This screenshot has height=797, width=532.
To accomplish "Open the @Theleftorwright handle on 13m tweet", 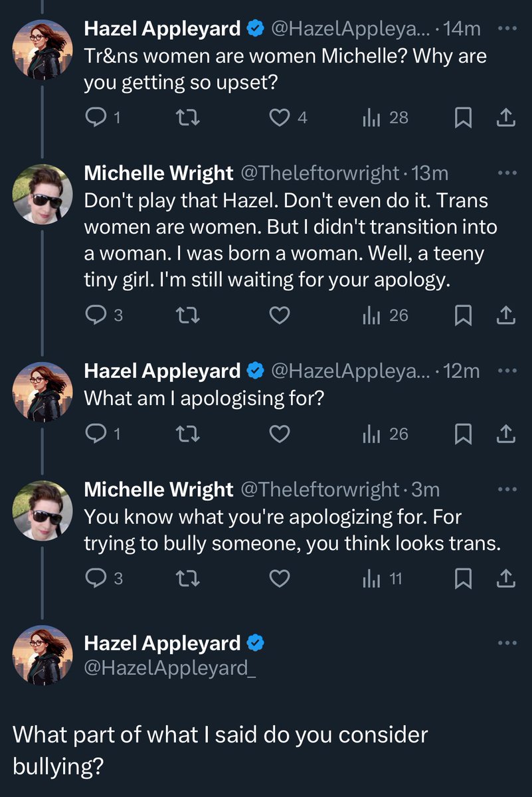I will pyautogui.click(x=320, y=174).
